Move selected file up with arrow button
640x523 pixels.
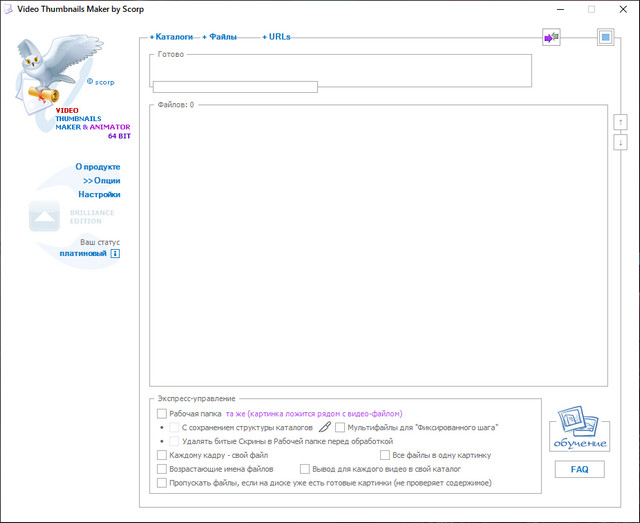click(620, 121)
